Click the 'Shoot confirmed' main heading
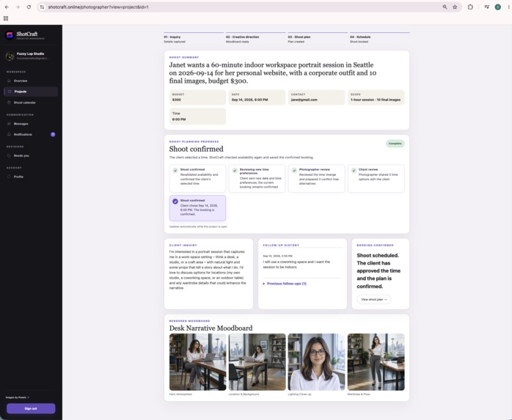The height and width of the screenshot is (420, 512). tap(197, 149)
